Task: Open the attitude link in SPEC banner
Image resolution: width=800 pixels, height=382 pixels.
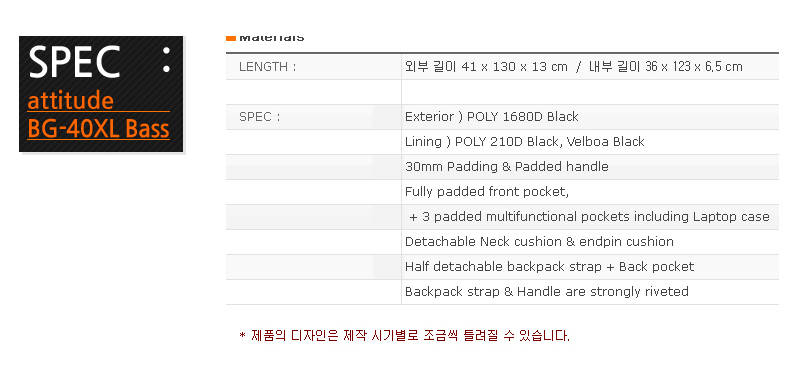Action: pos(70,101)
